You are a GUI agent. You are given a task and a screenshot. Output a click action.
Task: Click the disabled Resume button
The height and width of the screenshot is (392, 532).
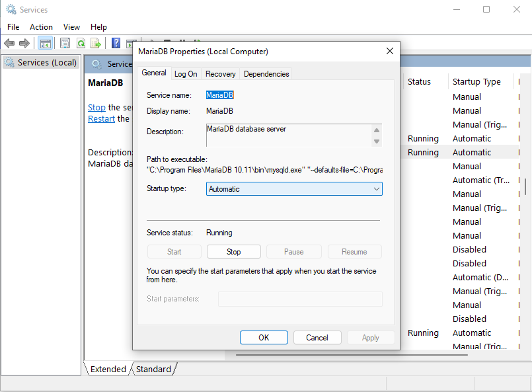(x=354, y=252)
